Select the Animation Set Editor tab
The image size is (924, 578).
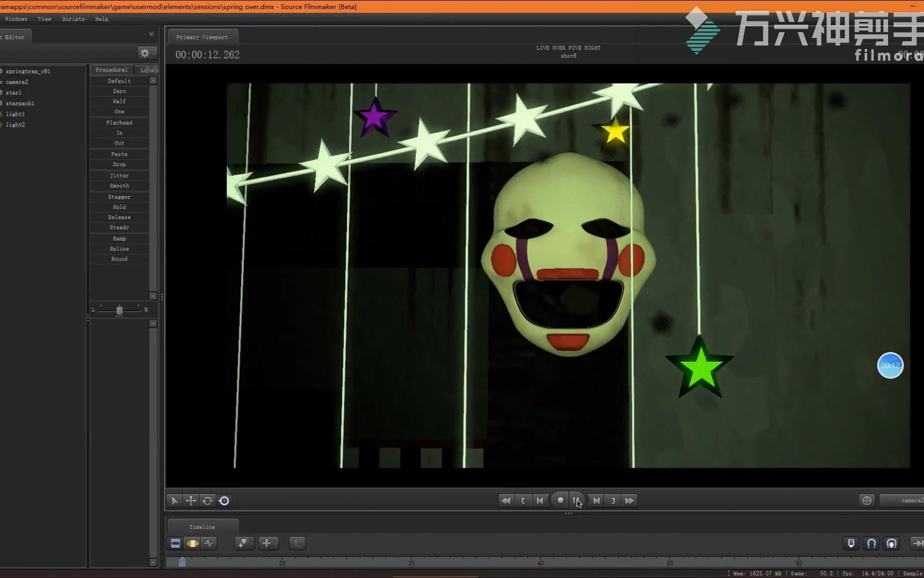(x=15, y=37)
